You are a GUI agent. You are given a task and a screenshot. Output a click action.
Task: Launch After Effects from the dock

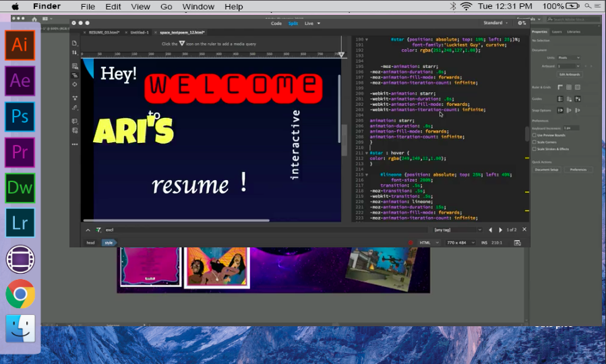[x=20, y=82]
